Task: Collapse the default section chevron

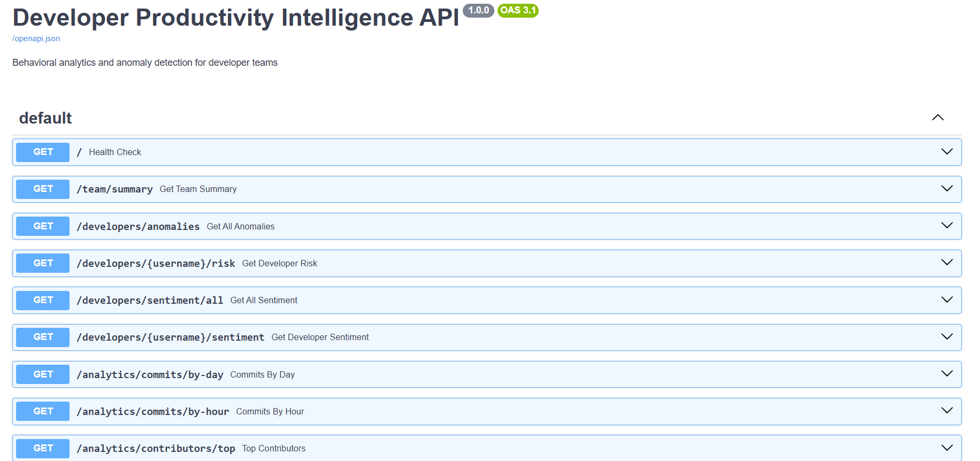Action: [938, 118]
